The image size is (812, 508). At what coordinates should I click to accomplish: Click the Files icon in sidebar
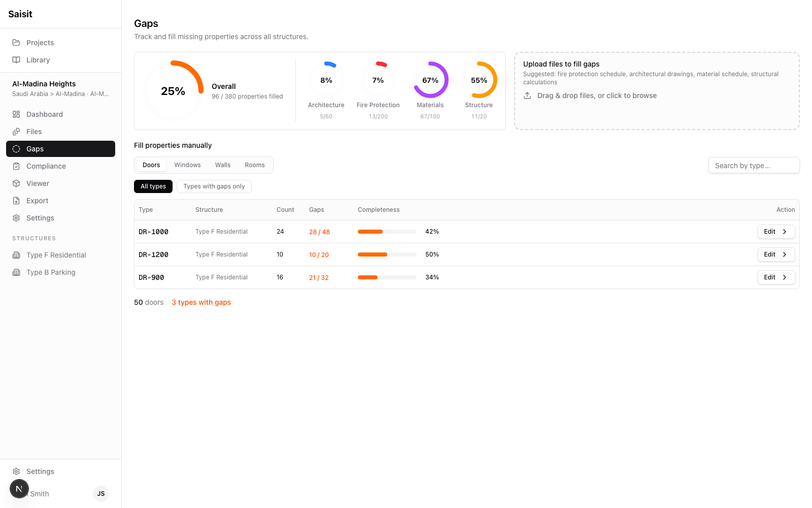click(16, 132)
